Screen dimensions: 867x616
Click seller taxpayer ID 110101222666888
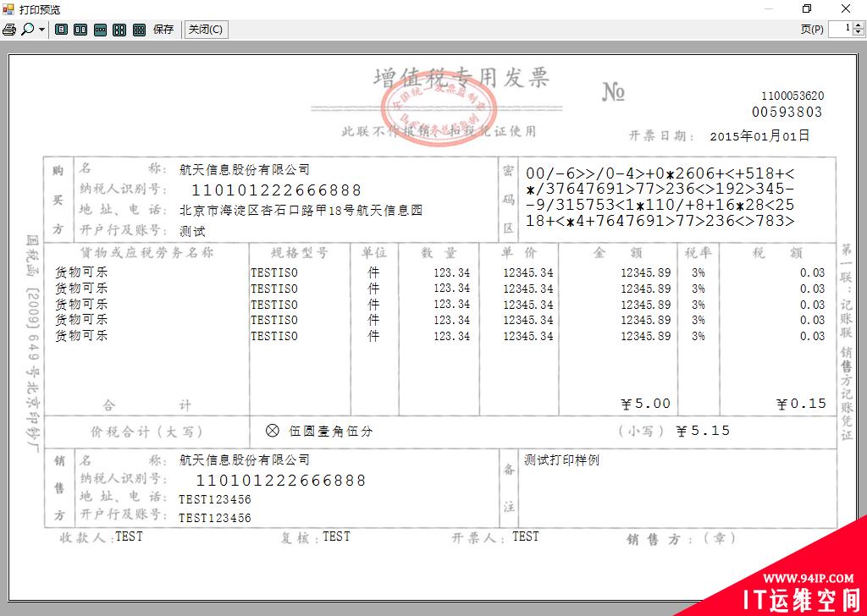pyautogui.click(x=281, y=481)
